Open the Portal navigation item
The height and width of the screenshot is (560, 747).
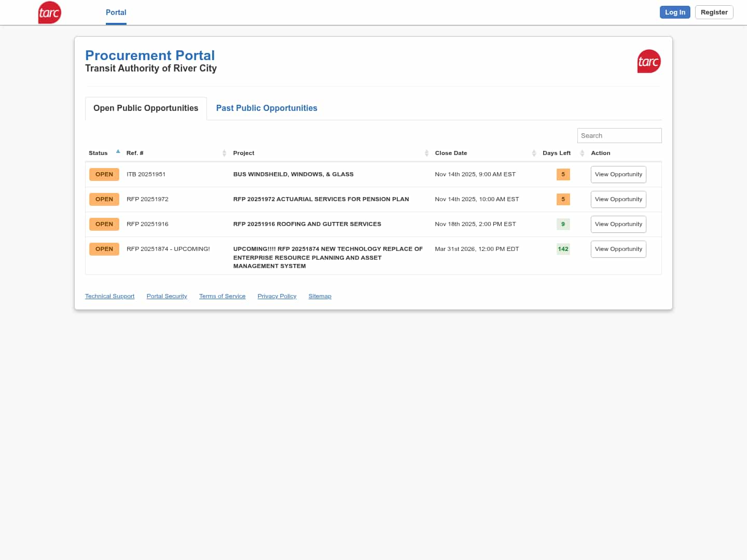point(116,12)
